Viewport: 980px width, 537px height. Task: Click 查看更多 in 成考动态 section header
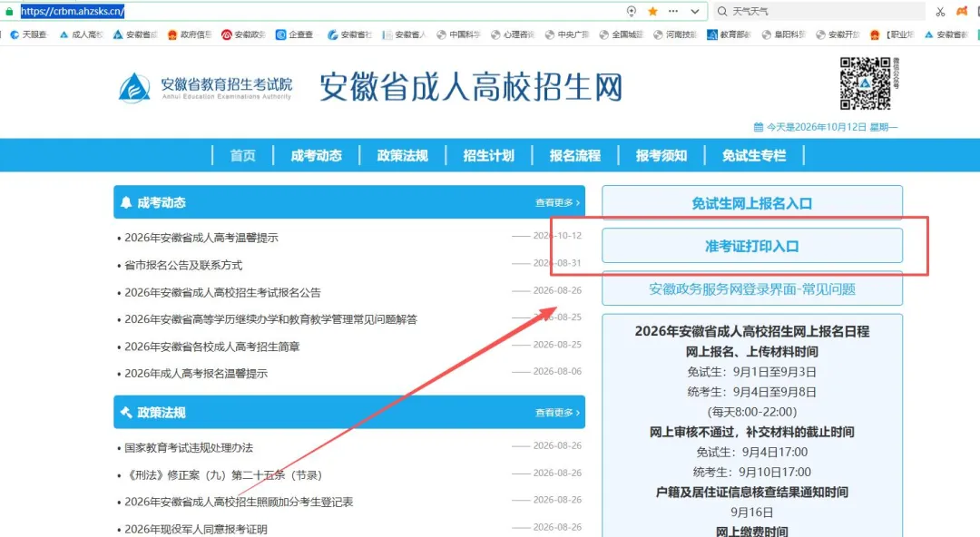pyautogui.click(x=557, y=202)
